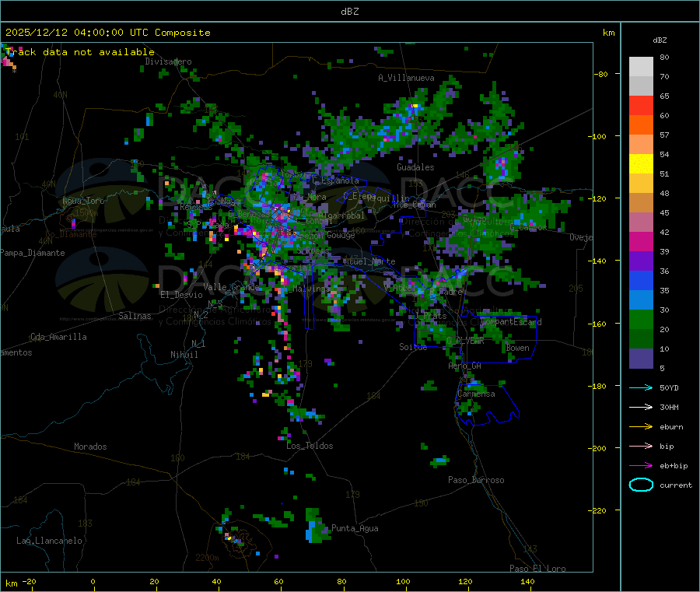
Task: Click the Guadales map label
Action: click(415, 167)
